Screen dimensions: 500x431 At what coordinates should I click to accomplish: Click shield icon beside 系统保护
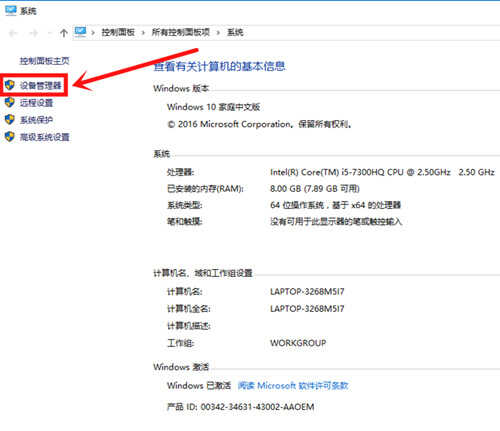tap(10, 119)
